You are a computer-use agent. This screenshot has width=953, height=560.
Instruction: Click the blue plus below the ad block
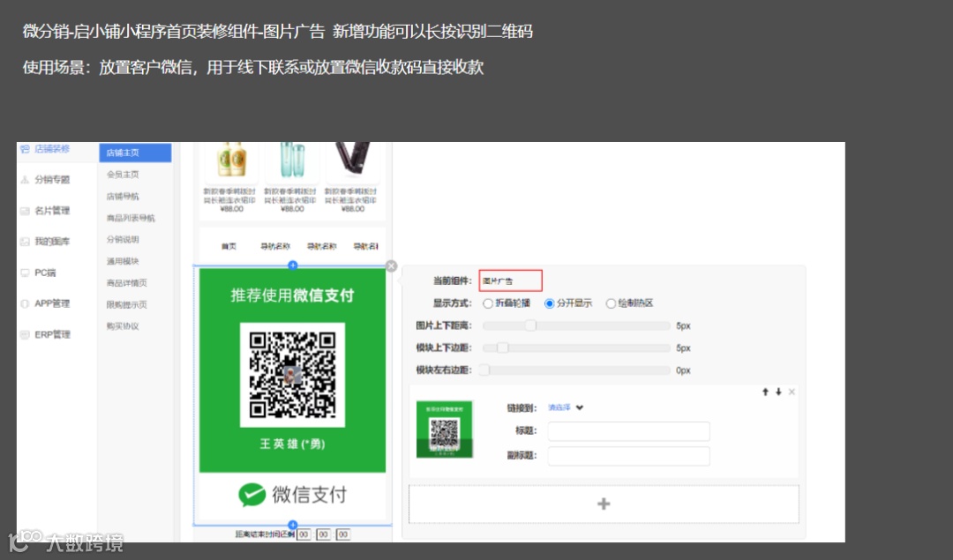293,525
